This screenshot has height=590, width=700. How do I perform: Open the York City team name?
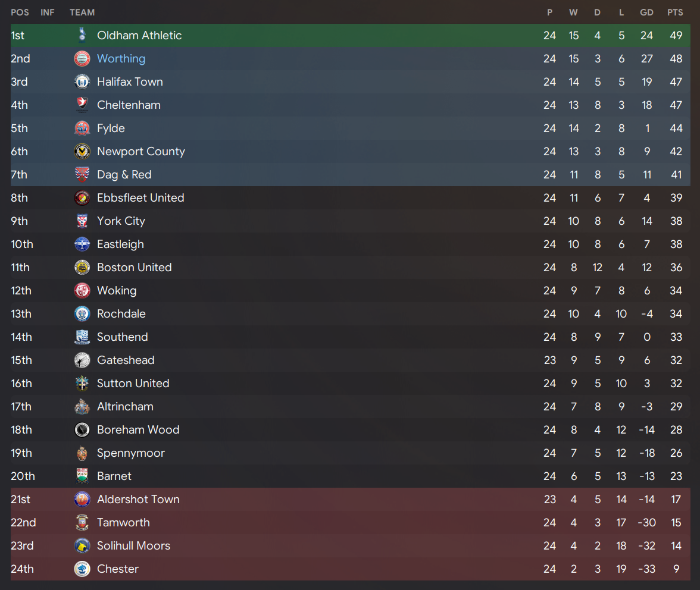pos(121,221)
